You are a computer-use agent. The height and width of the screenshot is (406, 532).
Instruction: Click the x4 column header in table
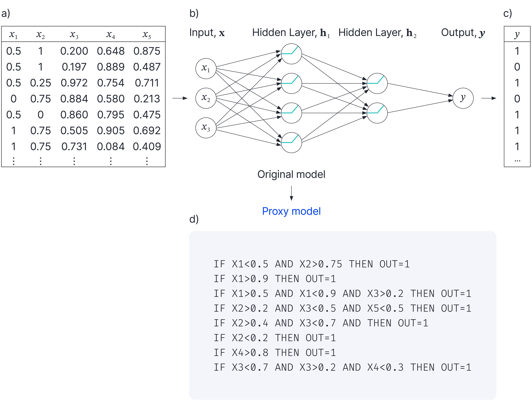tap(111, 35)
